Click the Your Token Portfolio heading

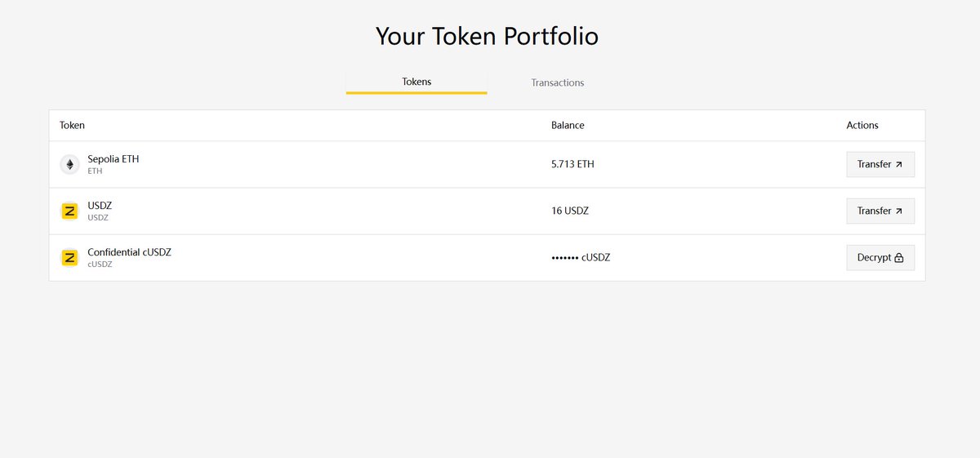[x=487, y=36]
